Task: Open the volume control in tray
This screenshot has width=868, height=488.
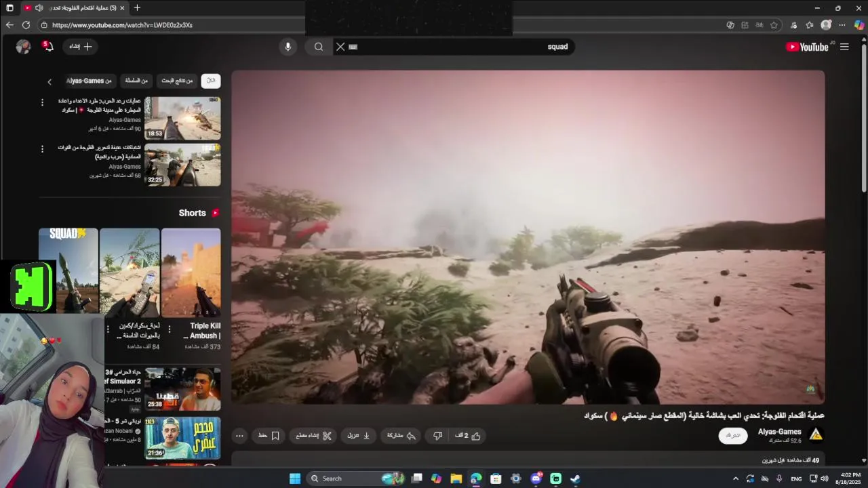Action: [x=825, y=479]
